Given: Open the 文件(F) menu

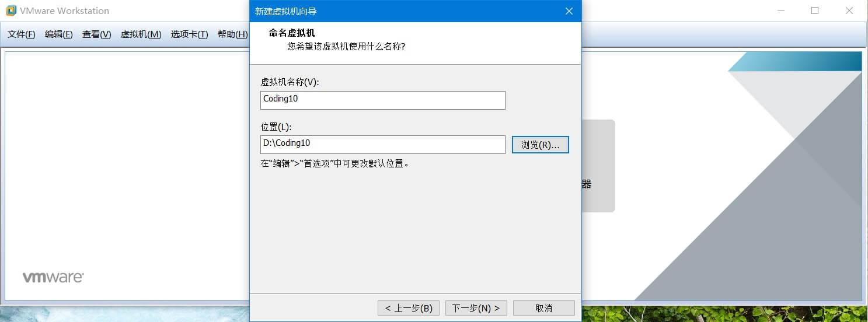Looking at the screenshot, I should [x=22, y=34].
